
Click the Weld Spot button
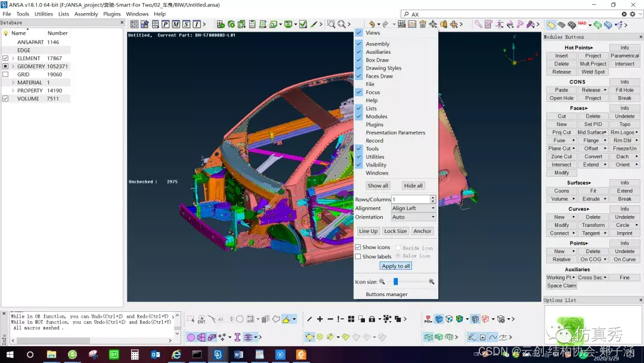(593, 72)
